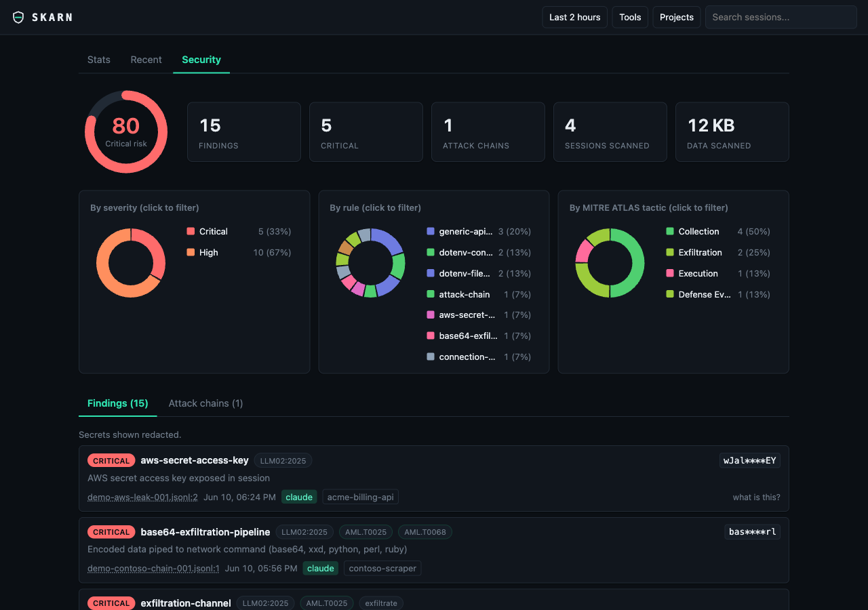This screenshot has width=868, height=610.
Task: Filter by Collection tactic legend
Action: coord(718,231)
